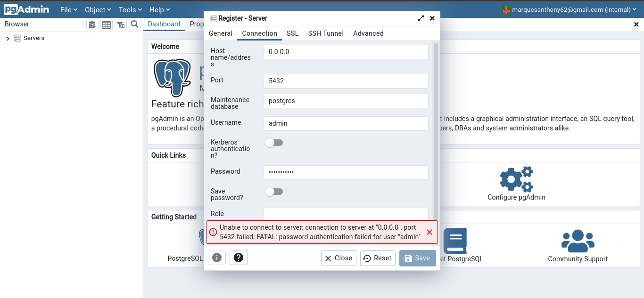Screen dimensions: 644x298
Task: Open the SSH Tunnel tab
Action: (326, 33)
